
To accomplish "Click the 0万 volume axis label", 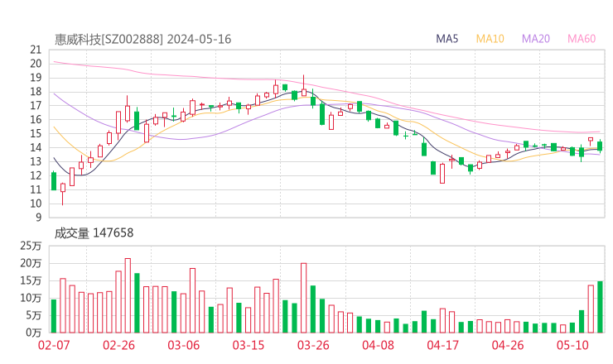I will click(x=34, y=333).
